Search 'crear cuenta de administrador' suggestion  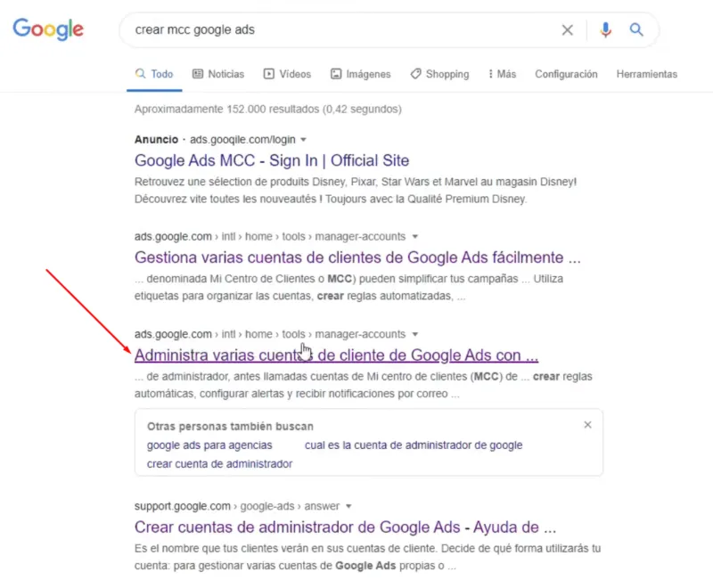pos(219,464)
